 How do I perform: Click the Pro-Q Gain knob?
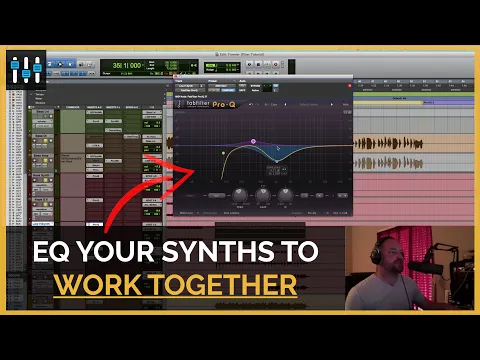pos(263,195)
